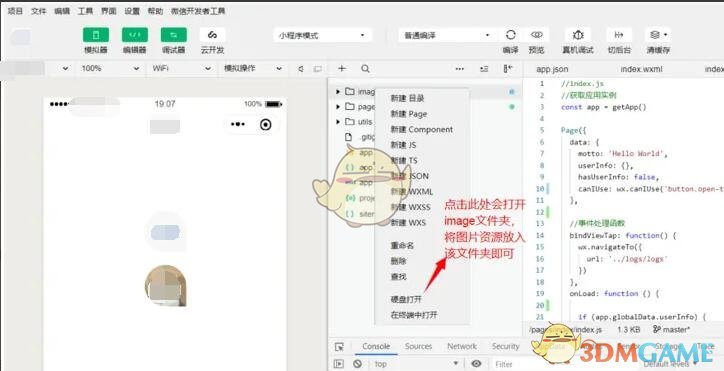Viewport: 724px width, 371px height.
Task: Select 新建 JS in context menu
Action: [403, 145]
